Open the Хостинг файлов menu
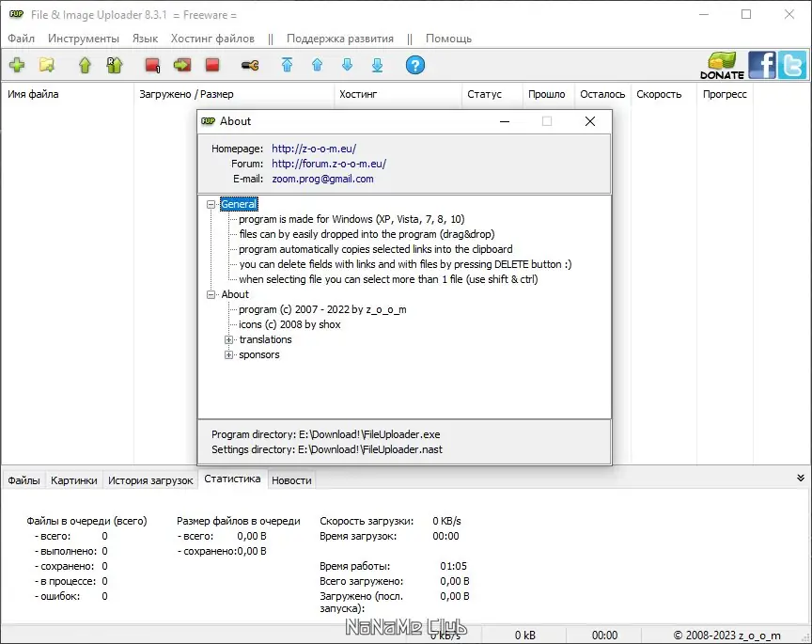The height and width of the screenshot is (644, 812). pyautogui.click(x=212, y=39)
